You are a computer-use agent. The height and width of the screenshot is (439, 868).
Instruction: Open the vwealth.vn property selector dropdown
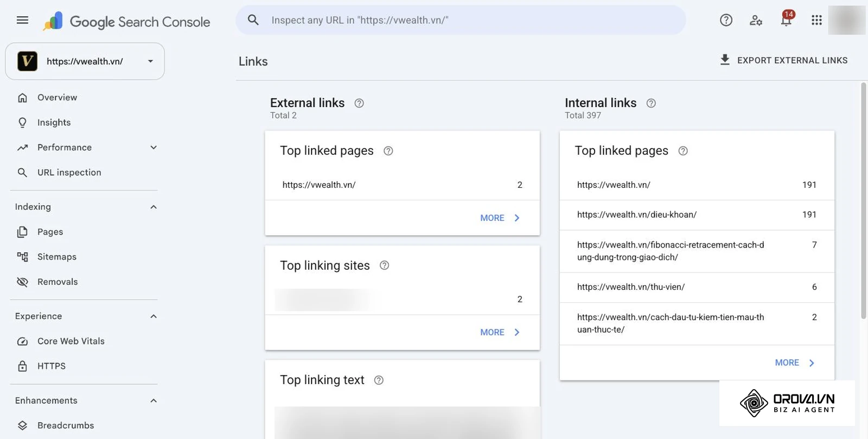(85, 61)
